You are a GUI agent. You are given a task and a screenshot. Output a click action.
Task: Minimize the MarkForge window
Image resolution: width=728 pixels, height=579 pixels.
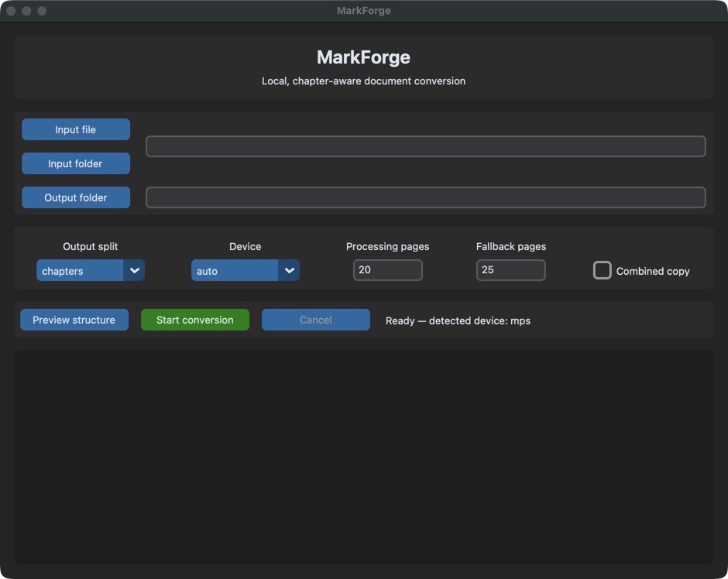click(x=26, y=11)
